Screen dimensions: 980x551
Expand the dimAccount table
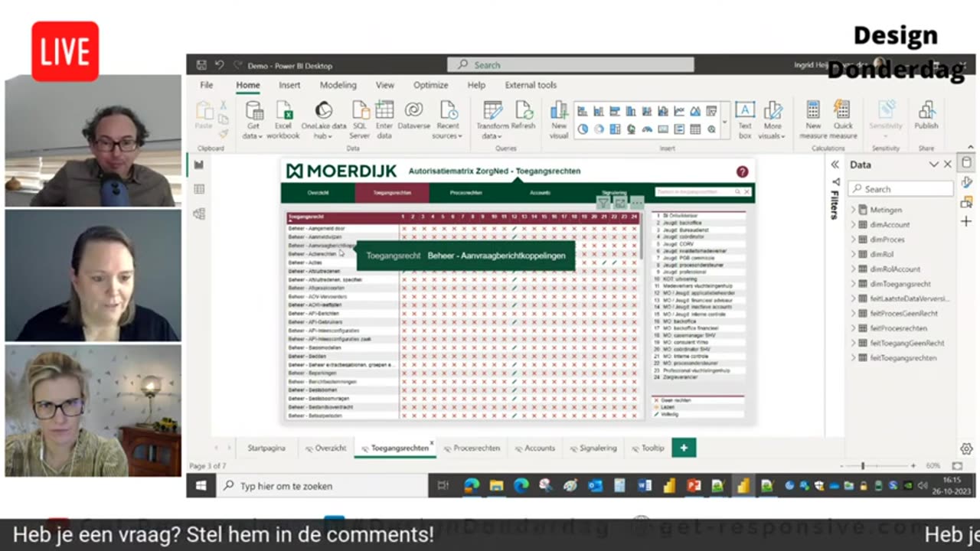[853, 224]
